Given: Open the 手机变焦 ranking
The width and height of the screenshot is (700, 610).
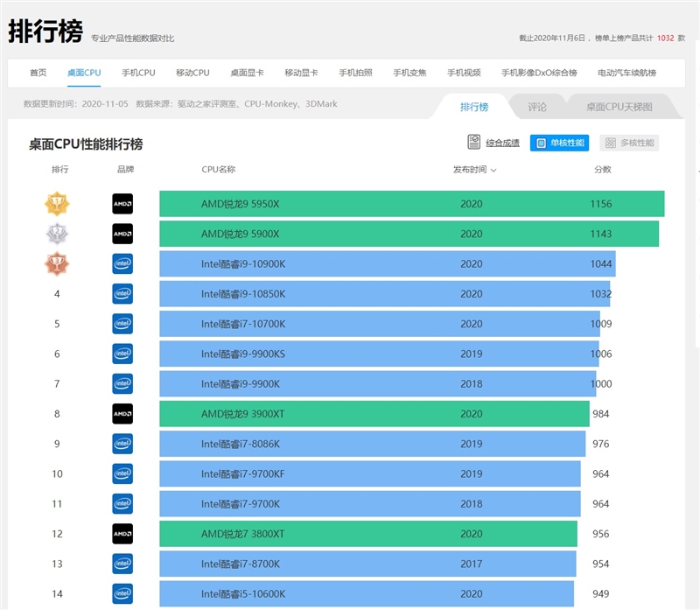Looking at the screenshot, I should pyautogui.click(x=409, y=73).
